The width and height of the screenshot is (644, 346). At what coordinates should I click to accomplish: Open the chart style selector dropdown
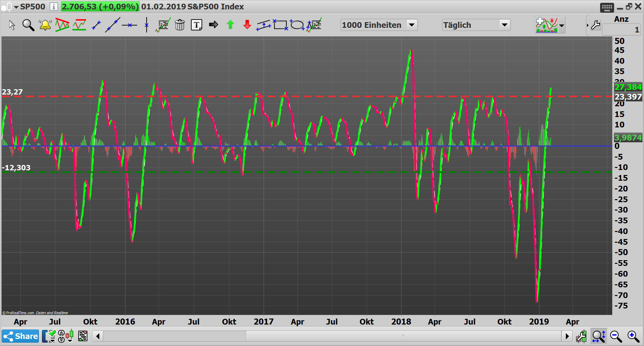coord(562,24)
